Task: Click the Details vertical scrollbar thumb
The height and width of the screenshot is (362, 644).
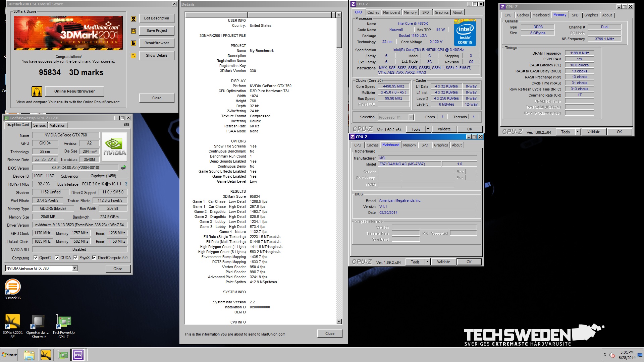Action: point(339,33)
